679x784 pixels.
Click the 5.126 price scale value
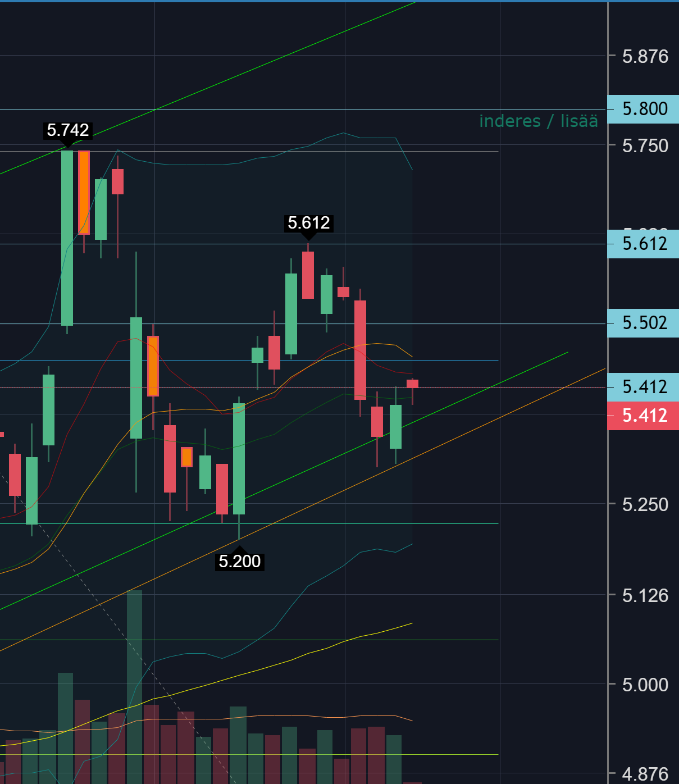pyautogui.click(x=645, y=595)
